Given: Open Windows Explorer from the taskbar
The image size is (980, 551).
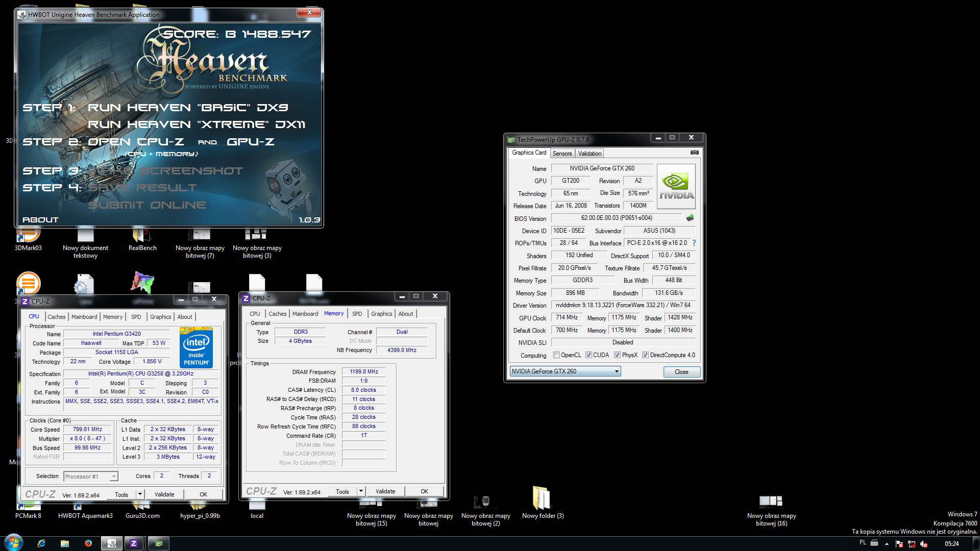Looking at the screenshot, I should coord(65,544).
